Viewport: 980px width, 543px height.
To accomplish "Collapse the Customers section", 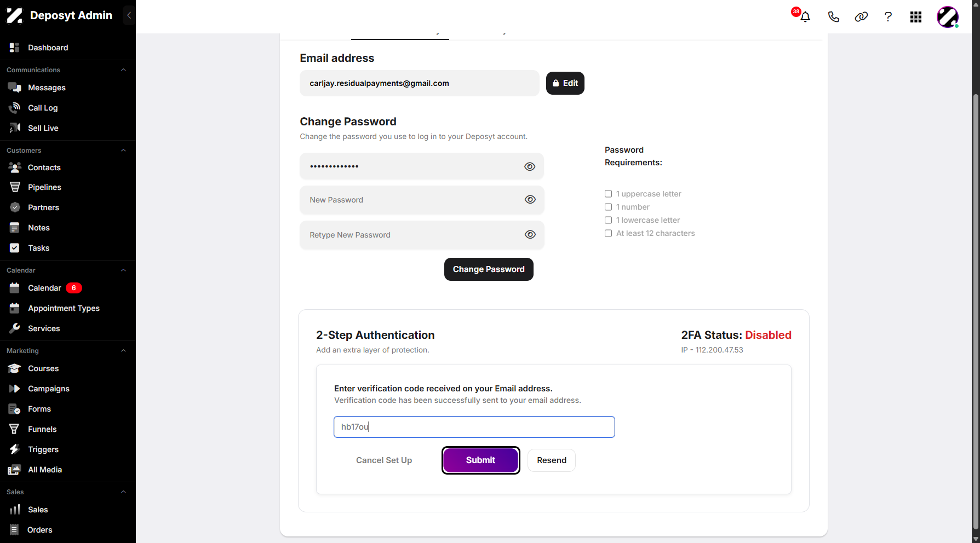I will coord(123,151).
